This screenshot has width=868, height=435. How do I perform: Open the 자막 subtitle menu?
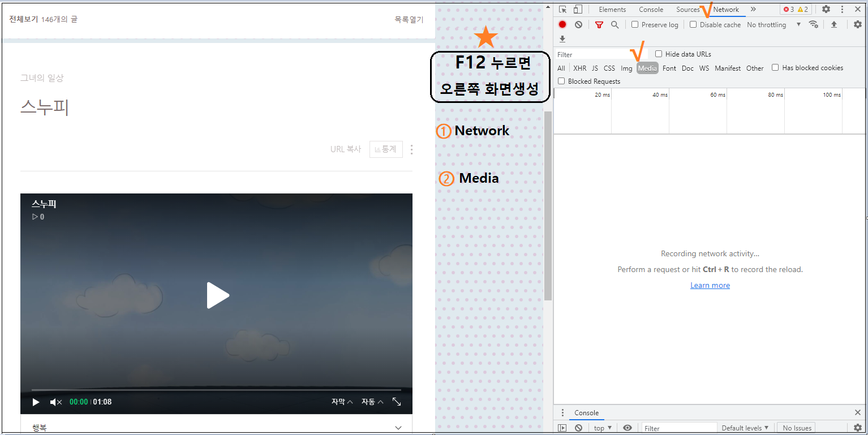[x=342, y=402]
